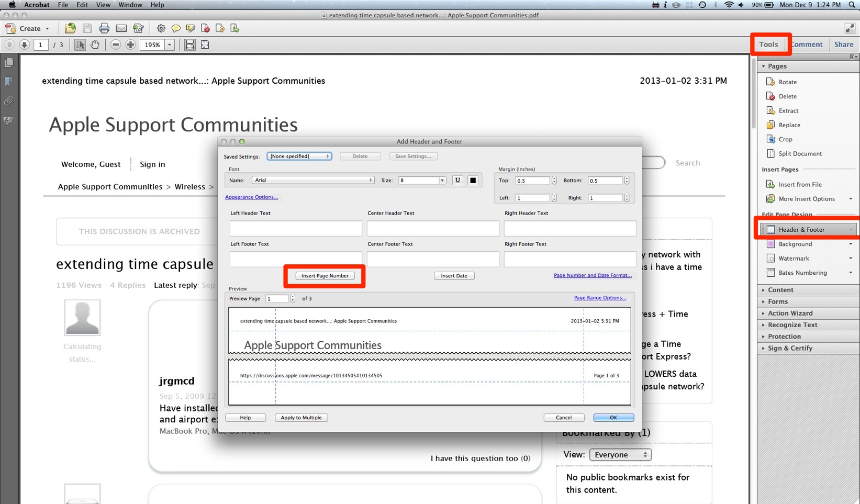Click the Delete Pages toolbar icon
Screen dimensions: 860x504
point(205,28)
